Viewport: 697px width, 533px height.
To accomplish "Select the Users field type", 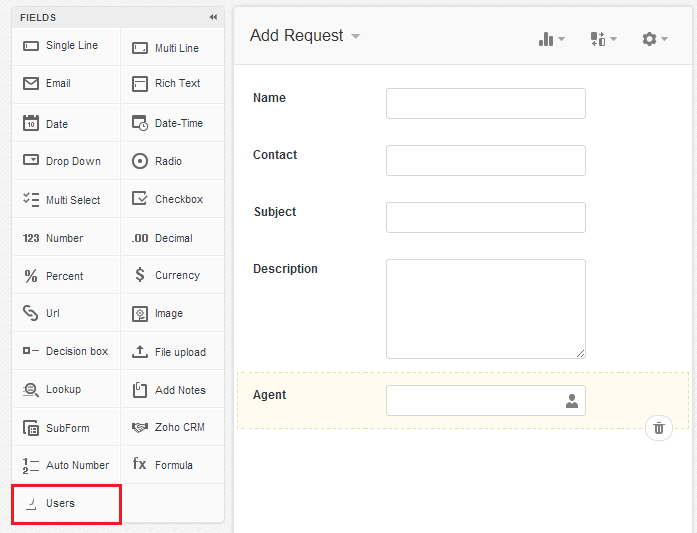I will pos(66,504).
